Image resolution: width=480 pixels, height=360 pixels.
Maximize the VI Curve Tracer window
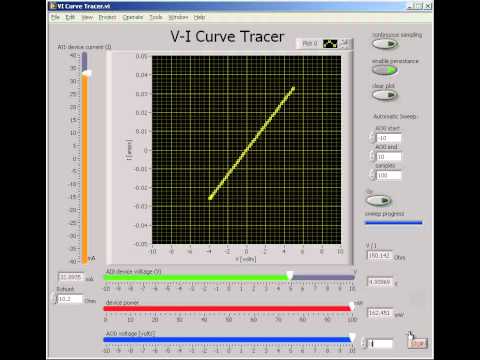(x=419, y=6)
